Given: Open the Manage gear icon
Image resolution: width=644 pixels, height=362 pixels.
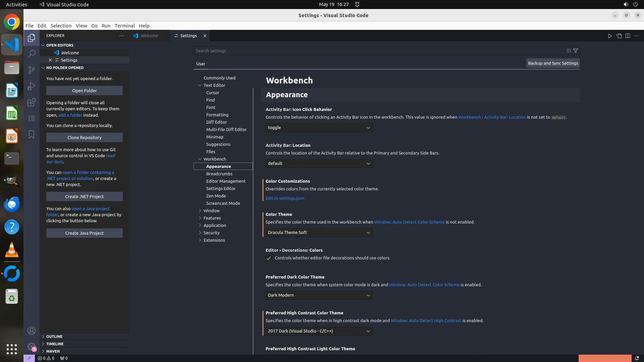Looking at the screenshot, I should click(x=32, y=347).
